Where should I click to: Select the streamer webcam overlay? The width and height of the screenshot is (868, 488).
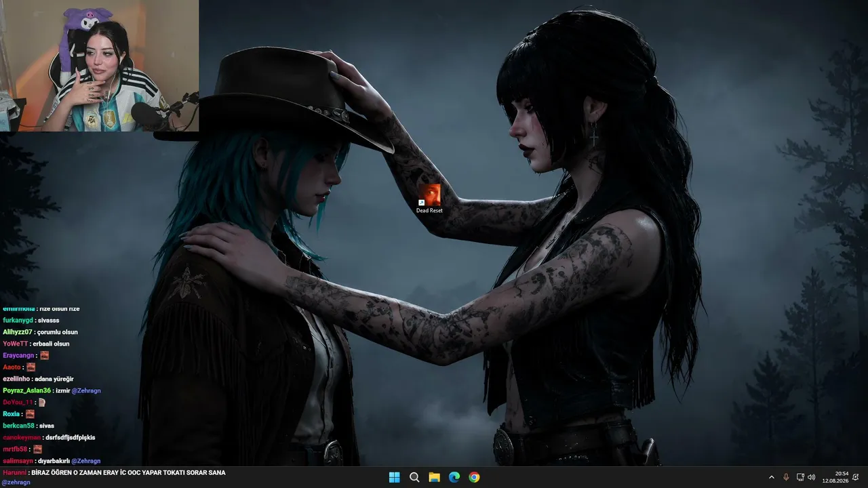click(x=100, y=66)
